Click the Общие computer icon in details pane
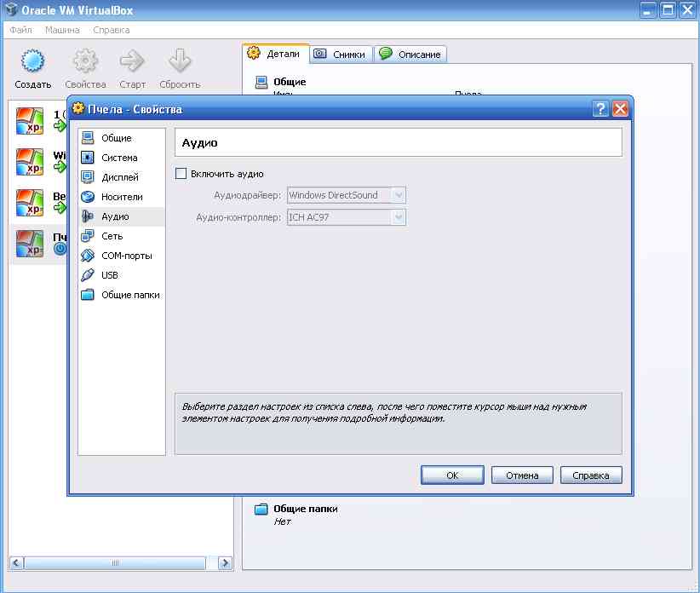700x593 pixels. click(261, 82)
